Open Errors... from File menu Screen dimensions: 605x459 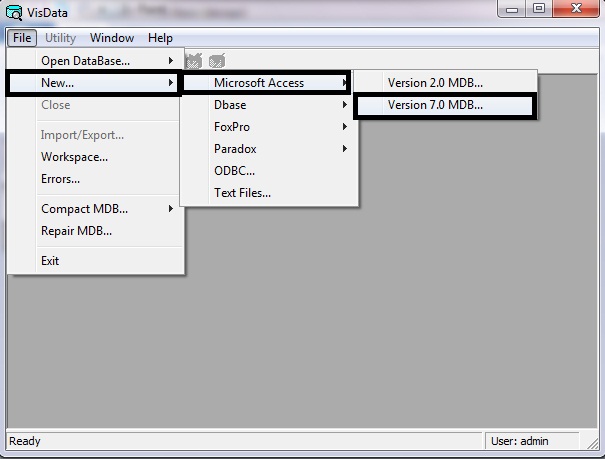[x=95, y=179]
